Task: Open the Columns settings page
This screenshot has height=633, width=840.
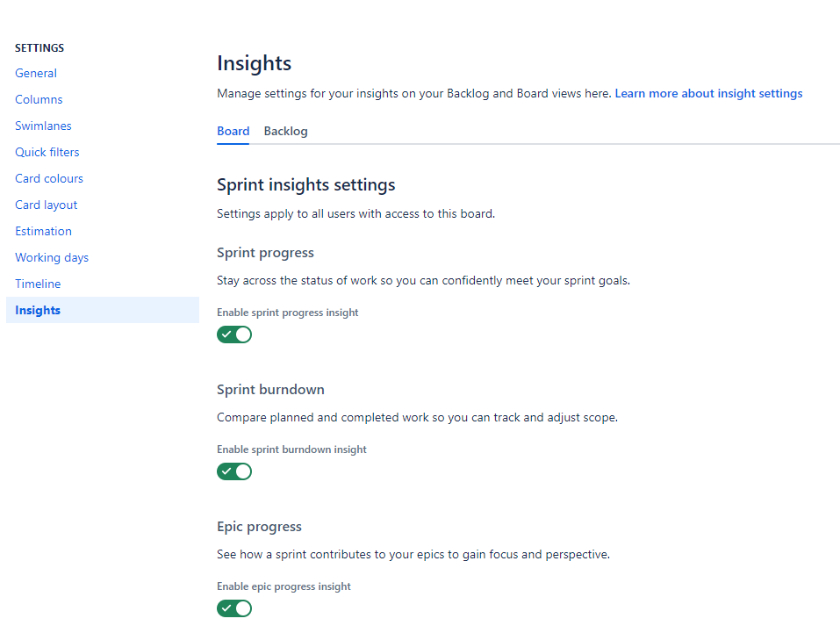Action: pyautogui.click(x=39, y=99)
